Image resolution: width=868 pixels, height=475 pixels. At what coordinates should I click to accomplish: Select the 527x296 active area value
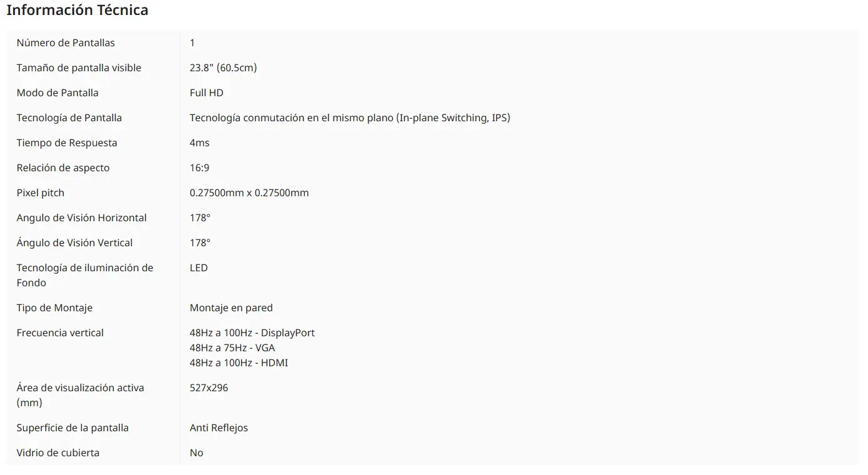coord(209,387)
